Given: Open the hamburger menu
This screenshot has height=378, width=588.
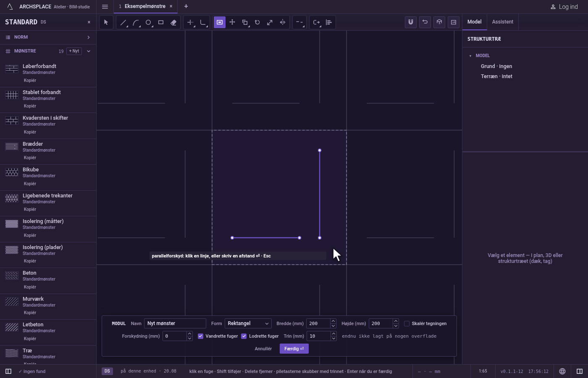Looking at the screenshot, I should click(x=105, y=7).
